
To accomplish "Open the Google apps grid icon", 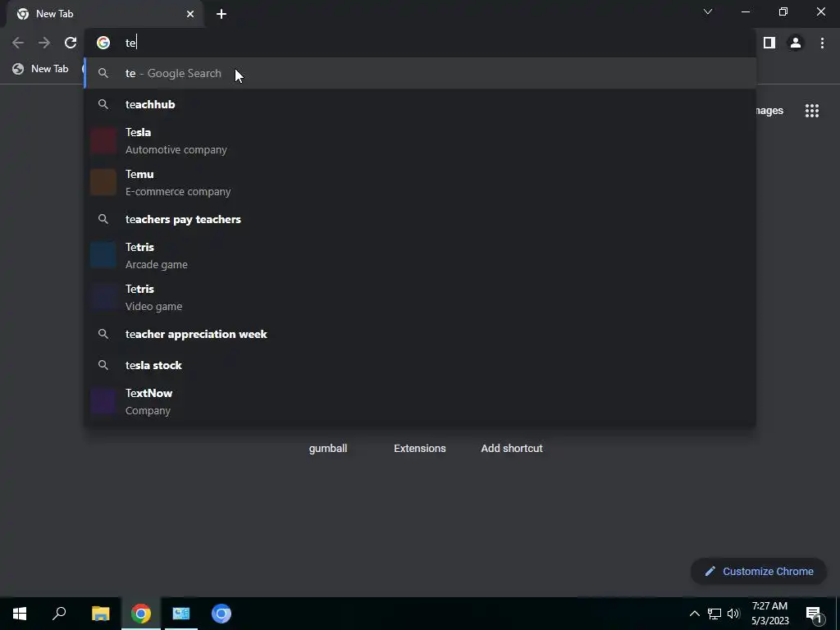I will pos(812,111).
